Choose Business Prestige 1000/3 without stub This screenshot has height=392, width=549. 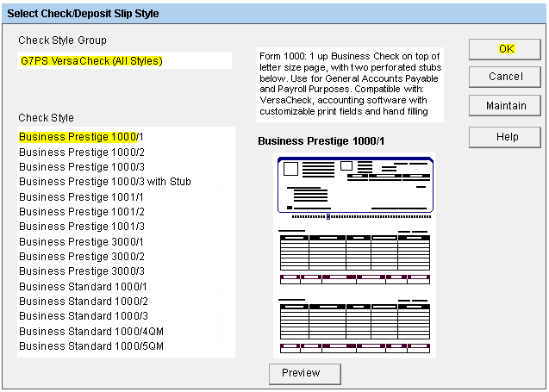[x=82, y=167]
